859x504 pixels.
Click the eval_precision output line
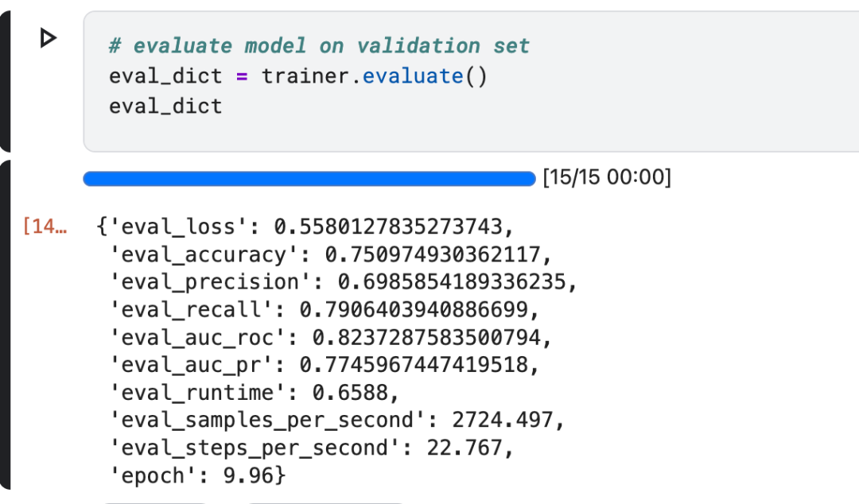(343, 282)
